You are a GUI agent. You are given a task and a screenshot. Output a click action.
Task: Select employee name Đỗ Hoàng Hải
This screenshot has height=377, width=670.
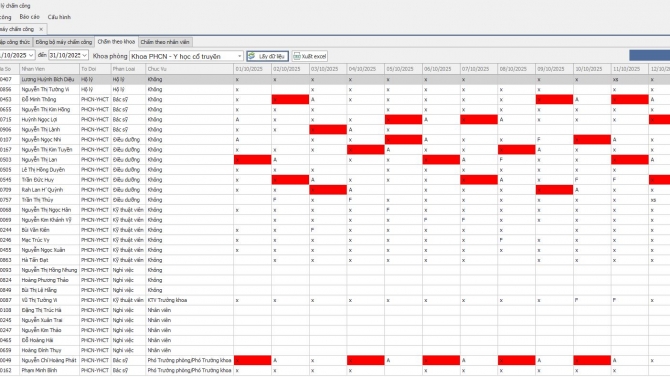(37, 340)
